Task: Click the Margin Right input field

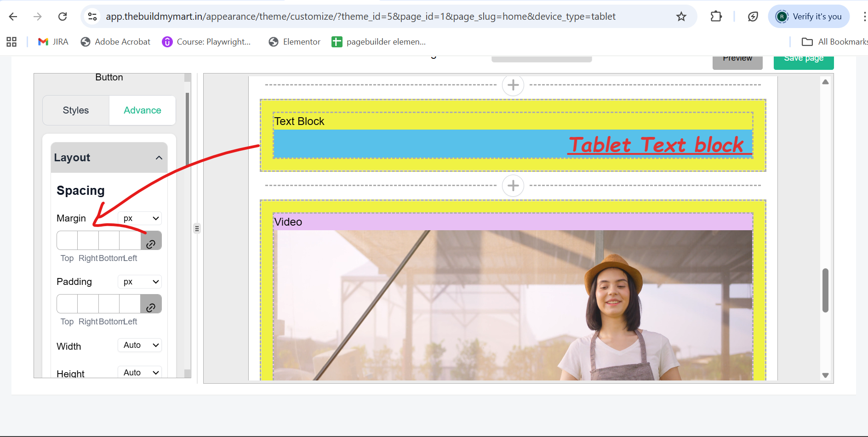Action: [88, 240]
